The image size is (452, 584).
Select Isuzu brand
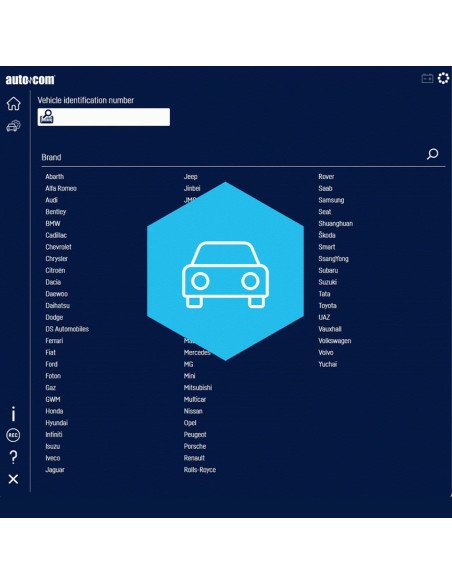52,447
